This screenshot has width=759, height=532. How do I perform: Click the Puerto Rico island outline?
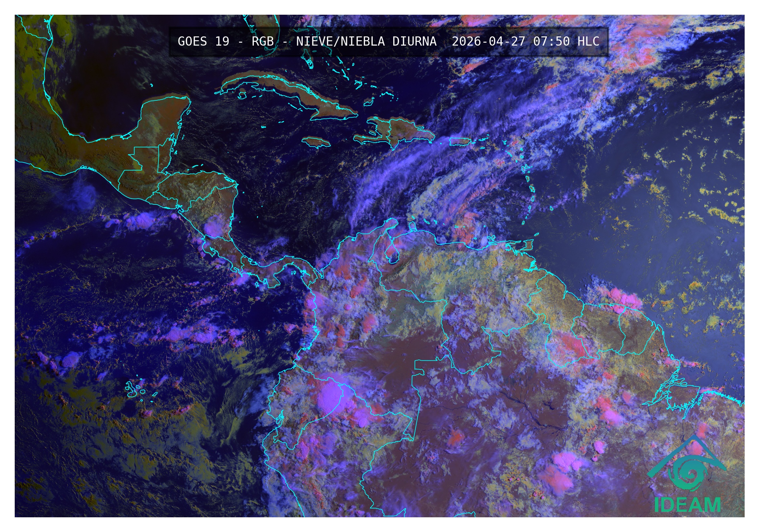point(460,141)
